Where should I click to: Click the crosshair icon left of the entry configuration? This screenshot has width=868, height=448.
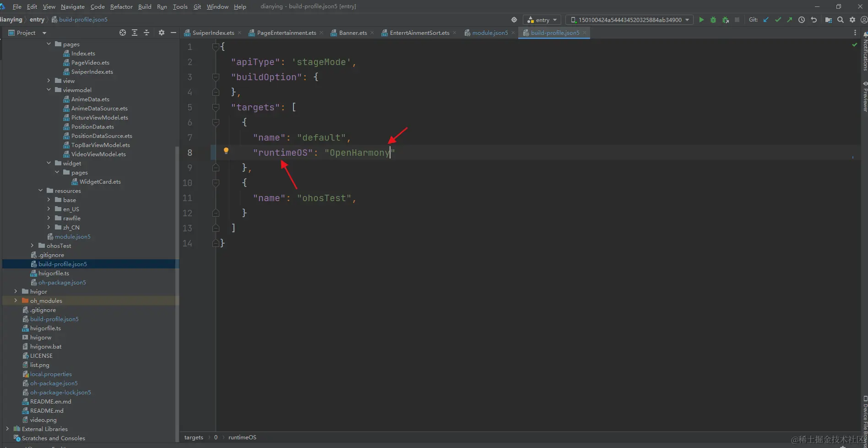pyautogui.click(x=514, y=20)
